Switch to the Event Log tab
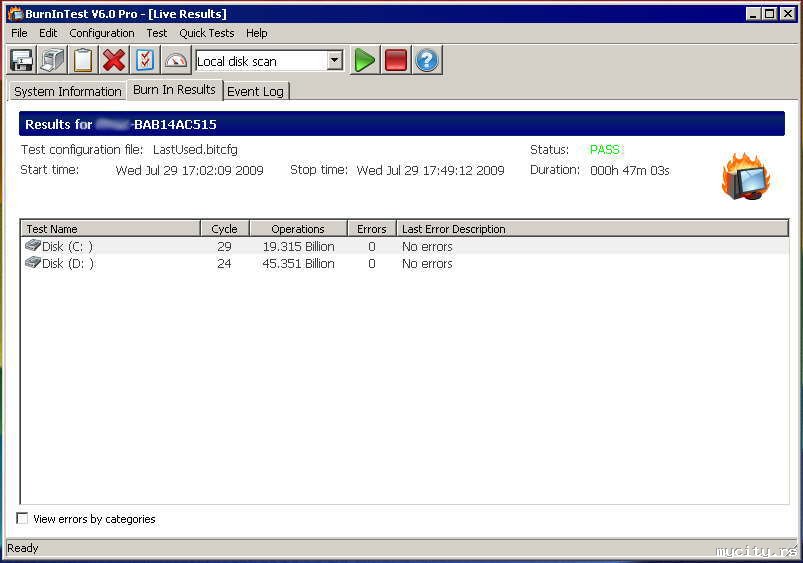This screenshot has height=563, width=803. pos(255,91)
